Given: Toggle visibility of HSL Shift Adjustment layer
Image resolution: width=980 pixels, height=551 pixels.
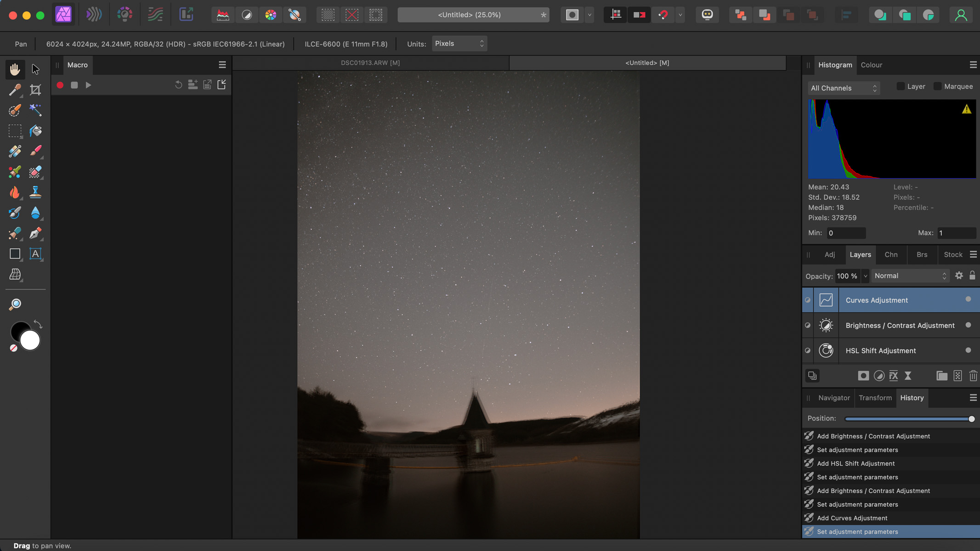Looking at the screenshot, I should [808, 350].
